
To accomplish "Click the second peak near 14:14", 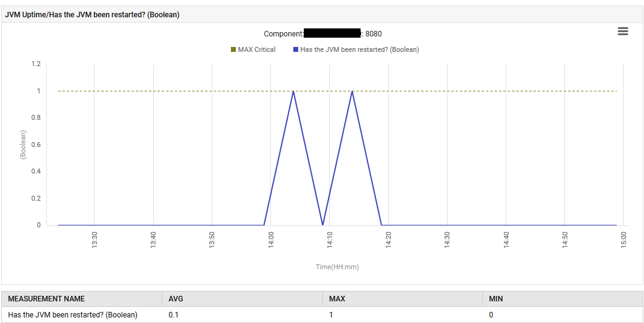I will point(352,91).
